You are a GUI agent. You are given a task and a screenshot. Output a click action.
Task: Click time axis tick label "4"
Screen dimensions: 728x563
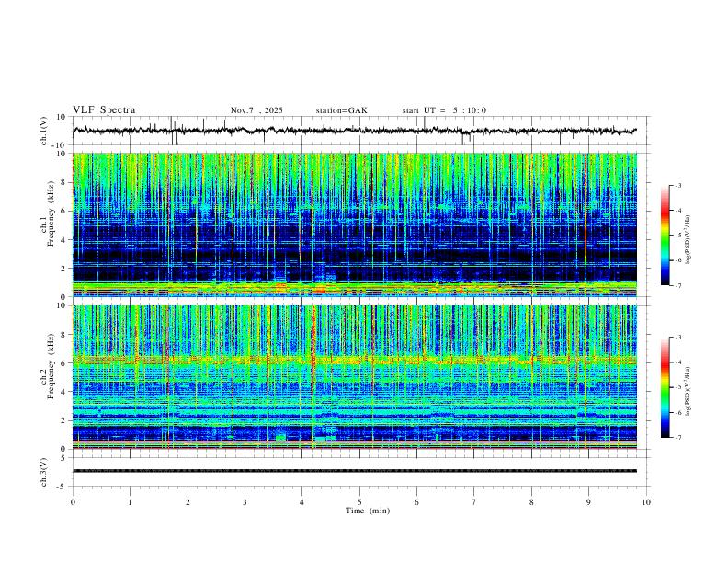tap(301, 502)
